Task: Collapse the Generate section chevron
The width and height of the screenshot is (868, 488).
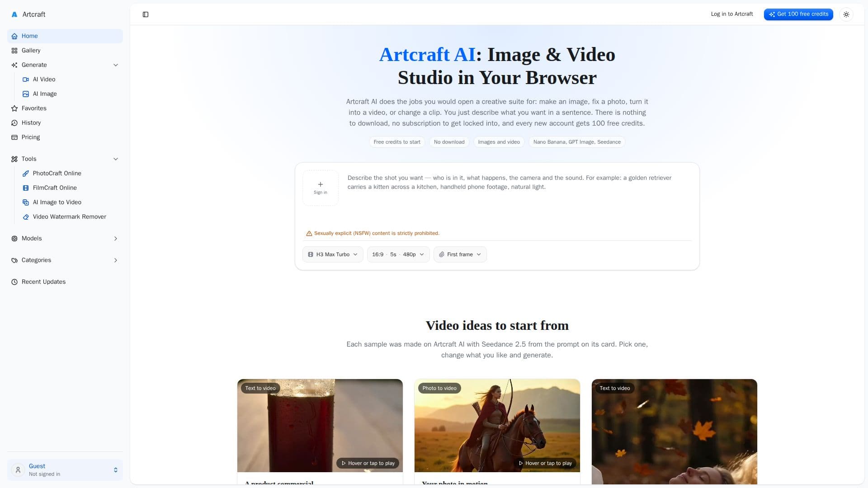Action: coord(116,65)
